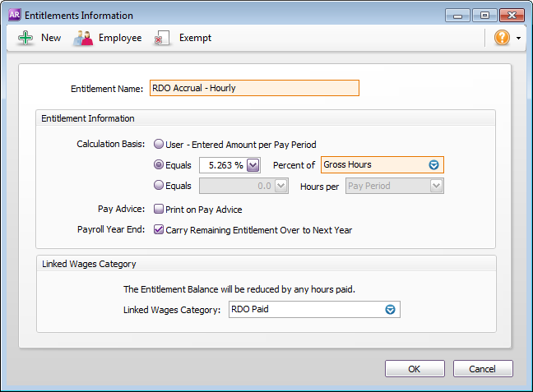Click 'Entitlement Information' section header

(x=88, y=118)
